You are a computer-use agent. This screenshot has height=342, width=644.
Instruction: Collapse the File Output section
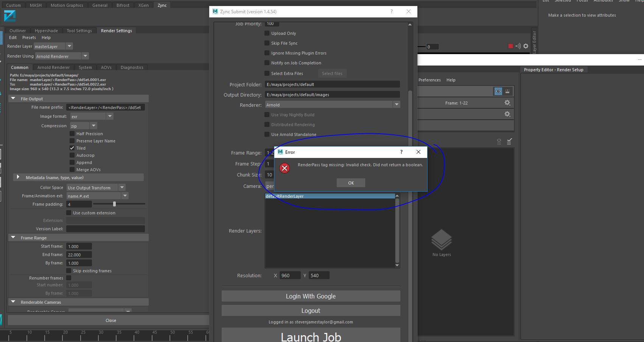(x=13, y=98)
